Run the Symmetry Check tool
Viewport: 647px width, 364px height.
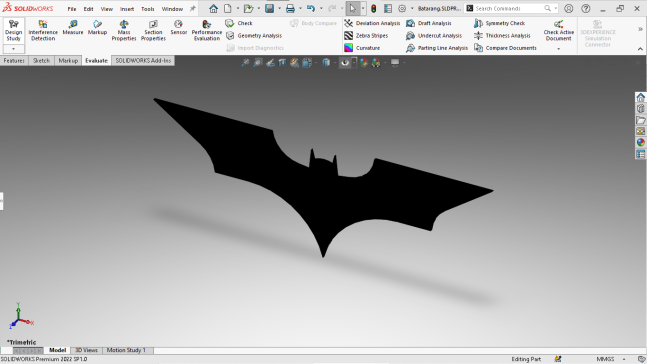tap(499, 23)
